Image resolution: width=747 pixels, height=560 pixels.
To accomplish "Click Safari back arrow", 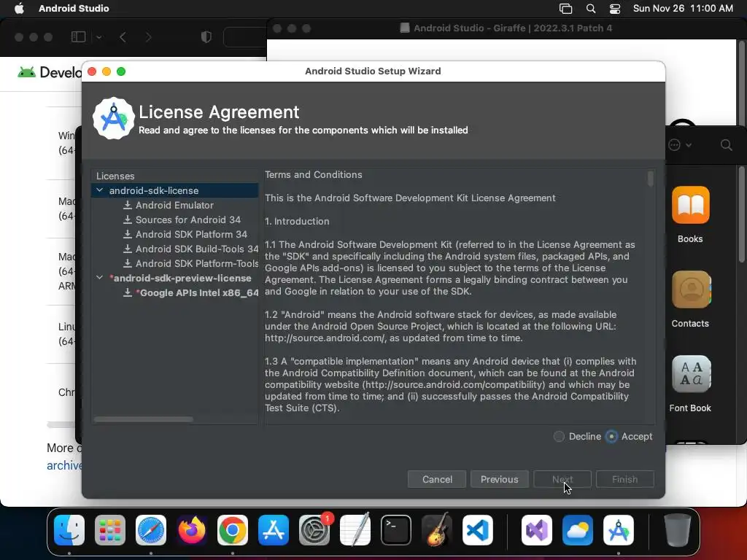I will (123, 37).
